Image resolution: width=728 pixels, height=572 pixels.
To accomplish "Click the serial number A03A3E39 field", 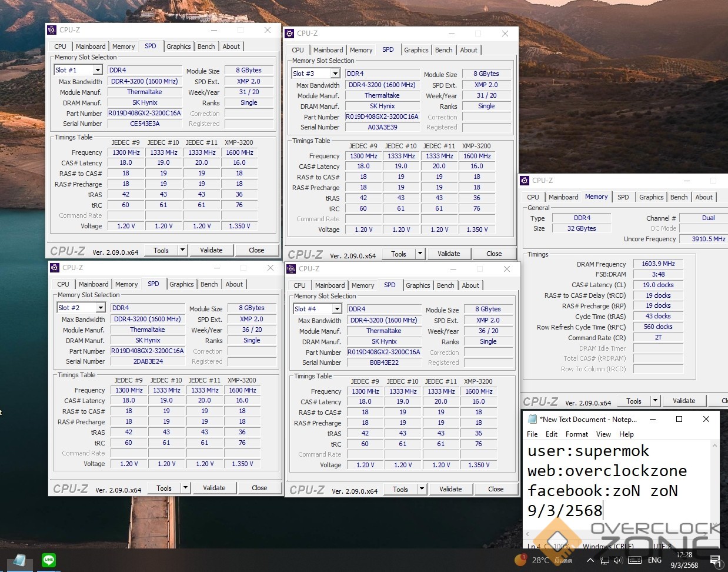I will pyautogui.click(x=382, y=127).
